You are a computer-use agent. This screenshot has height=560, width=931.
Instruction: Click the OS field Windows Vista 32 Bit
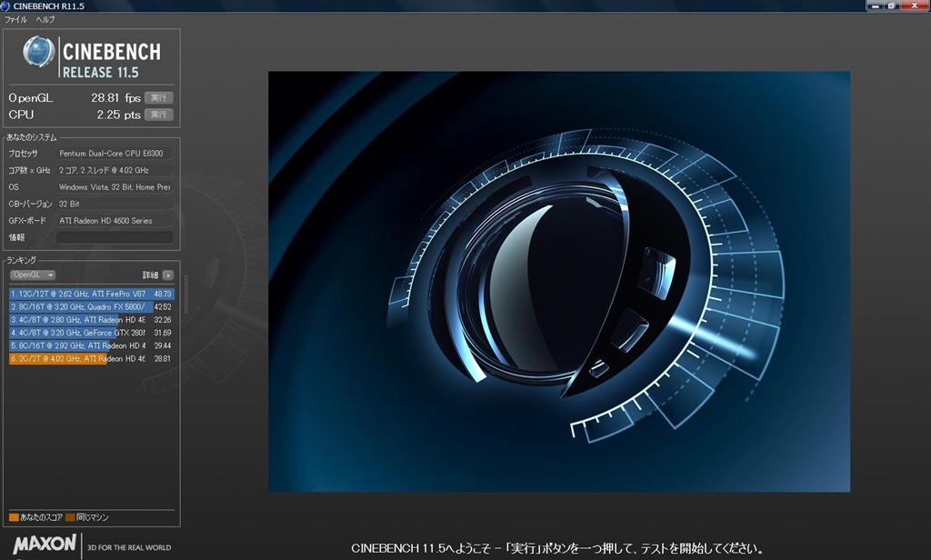tap(115, 187)
